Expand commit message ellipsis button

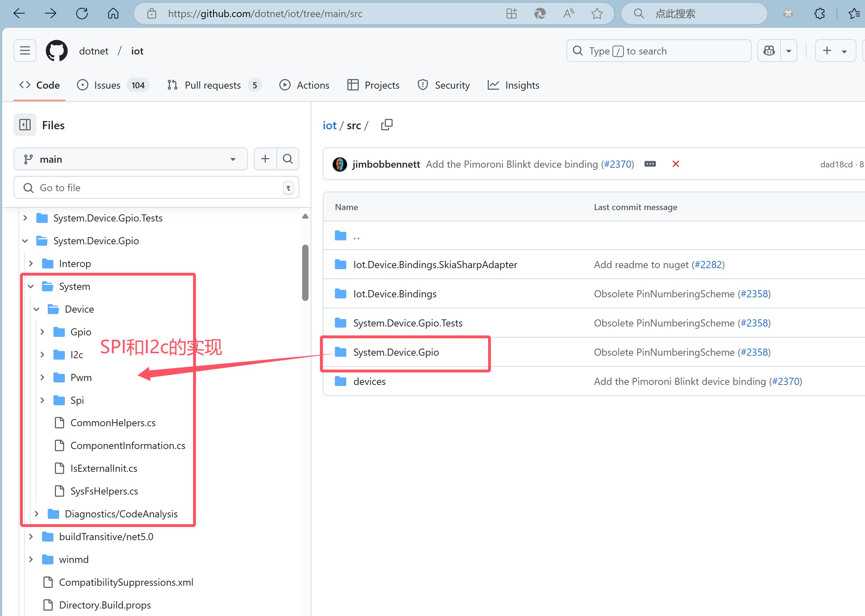(650, 164)
